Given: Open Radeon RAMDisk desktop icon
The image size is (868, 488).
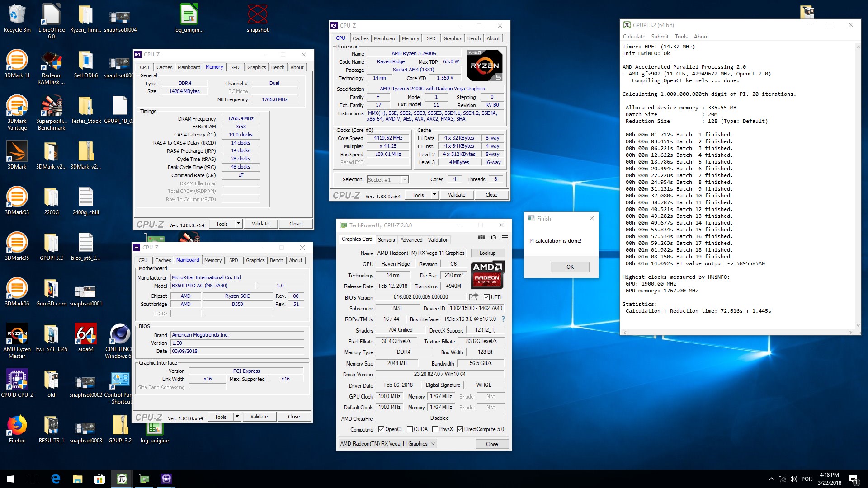Looking at the screenshot, I should tap(51, 67).
